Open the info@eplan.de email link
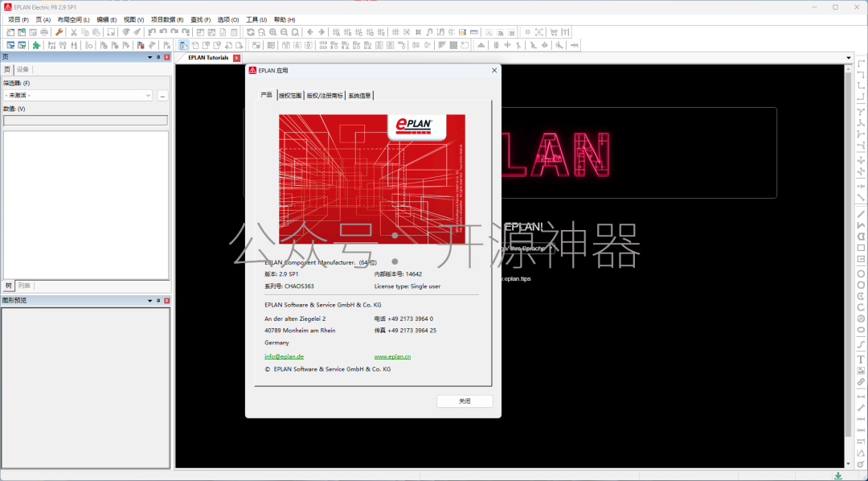 (284, 357)
